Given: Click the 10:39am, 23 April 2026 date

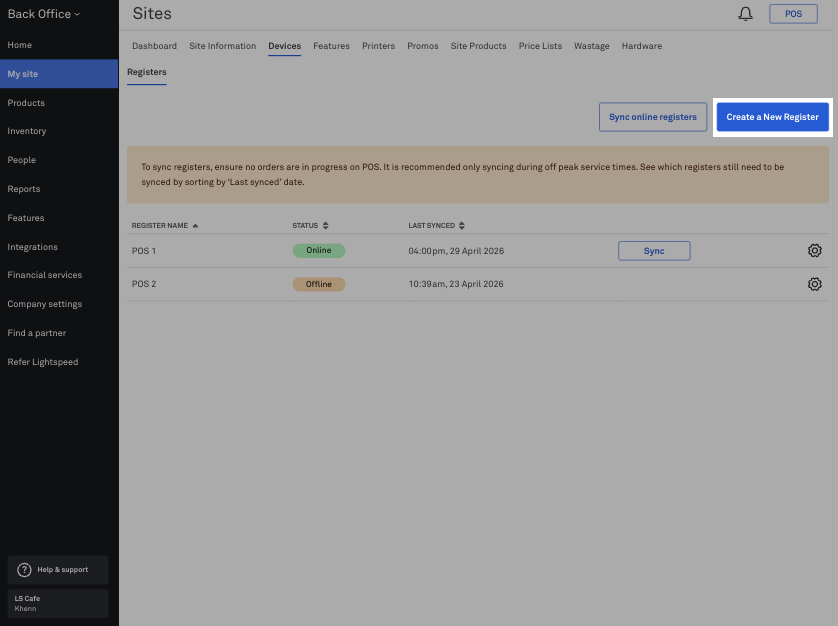Looking at the screenshot, I should [x=456, y=284].
